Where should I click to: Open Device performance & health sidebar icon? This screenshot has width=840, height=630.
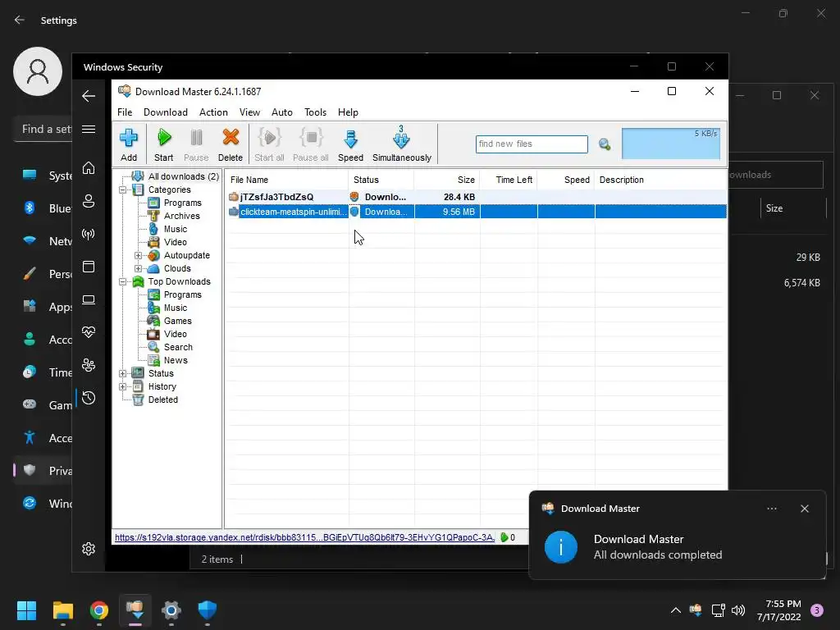89,332
